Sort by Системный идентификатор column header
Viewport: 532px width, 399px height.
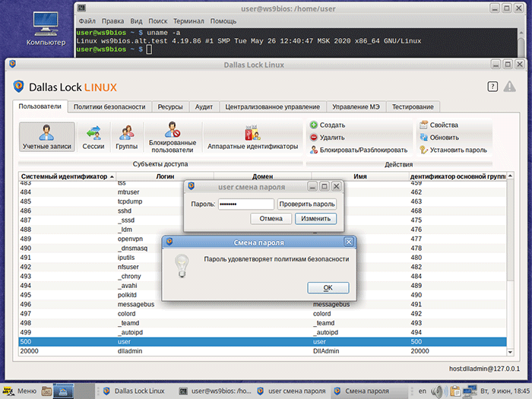67,176
